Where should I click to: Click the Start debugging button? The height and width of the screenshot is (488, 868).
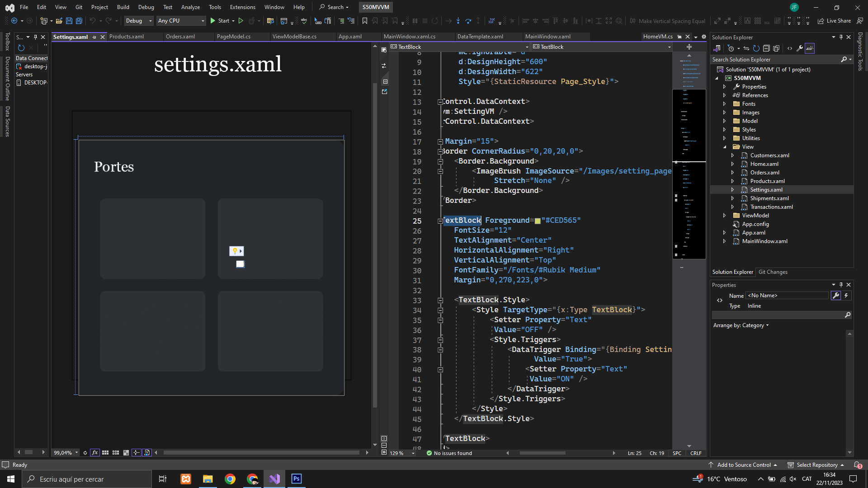coord(220,21)
